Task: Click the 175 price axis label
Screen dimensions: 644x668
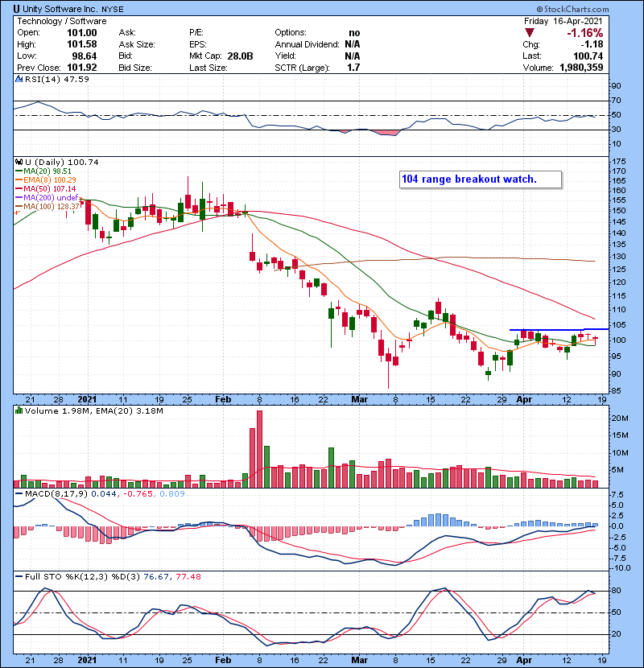Action: click(x=618, y=162)
